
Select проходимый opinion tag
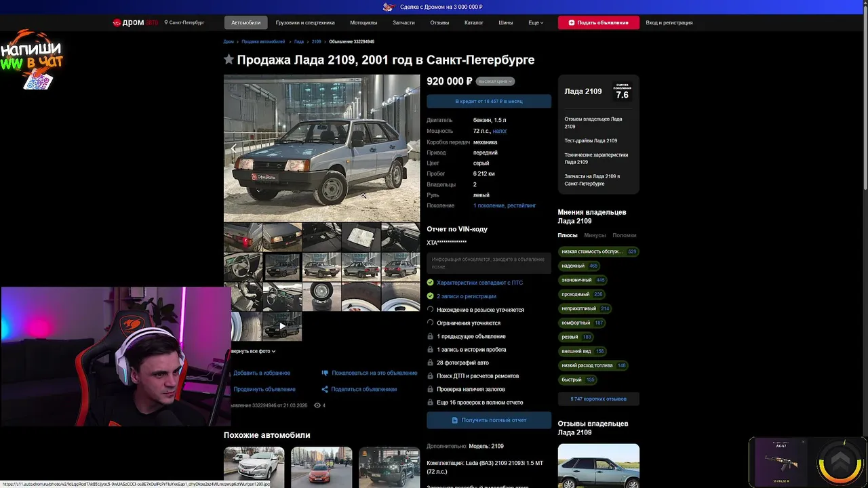(x=582, y=294)
